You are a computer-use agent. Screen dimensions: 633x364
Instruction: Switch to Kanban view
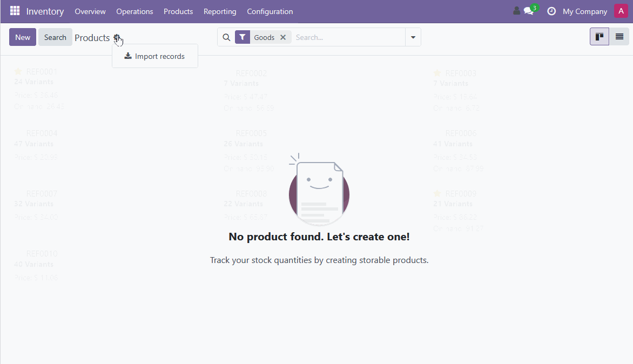(599, 37)
